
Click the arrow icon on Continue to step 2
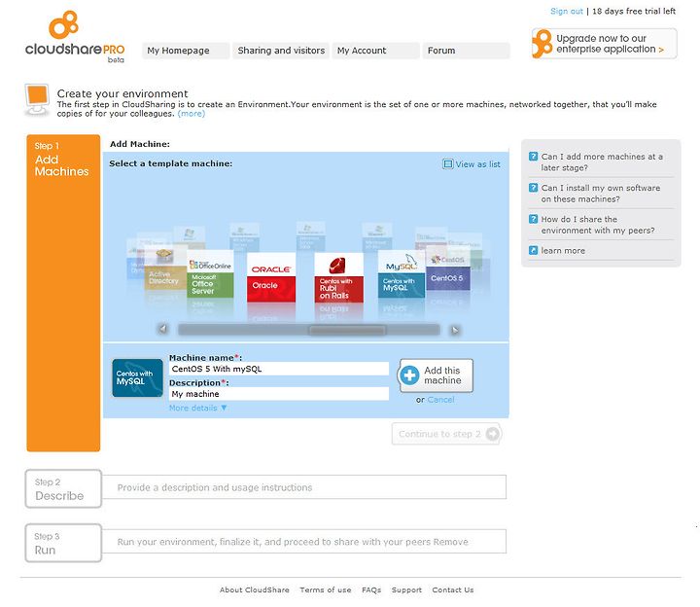click(492, 434)
